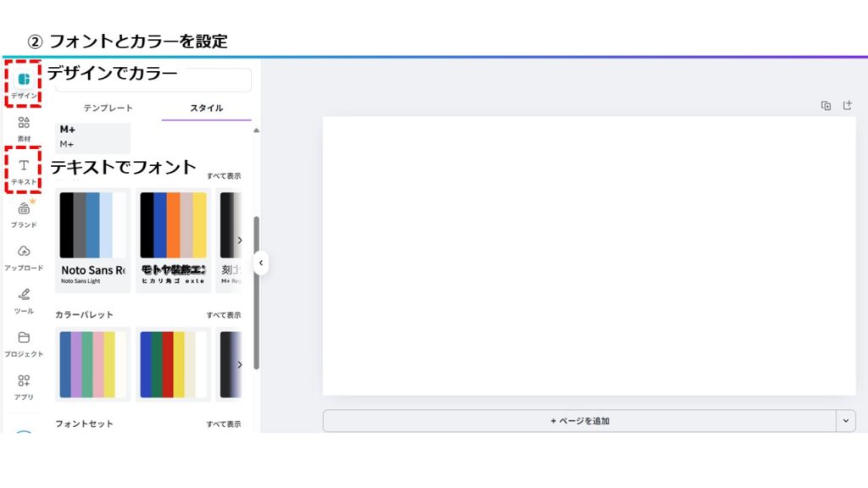This screenshot has height=488, width=868.
Task: Apply the dark gradient color palette
Action: (x=229, y=364)
